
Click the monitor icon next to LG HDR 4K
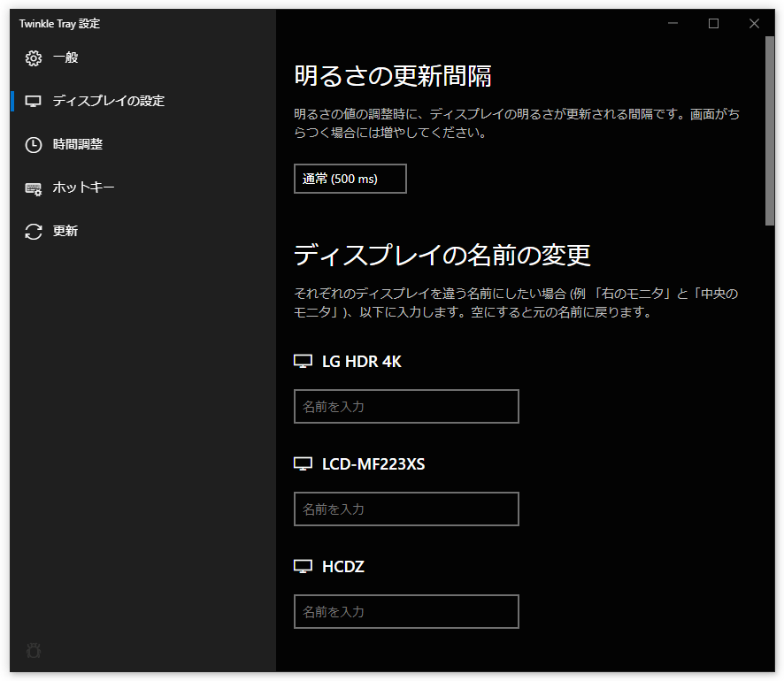point(303,361)
